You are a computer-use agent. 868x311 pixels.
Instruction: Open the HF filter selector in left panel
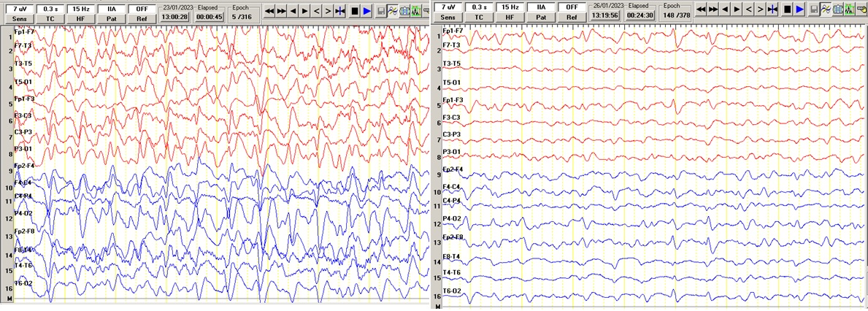coord(81,17)
